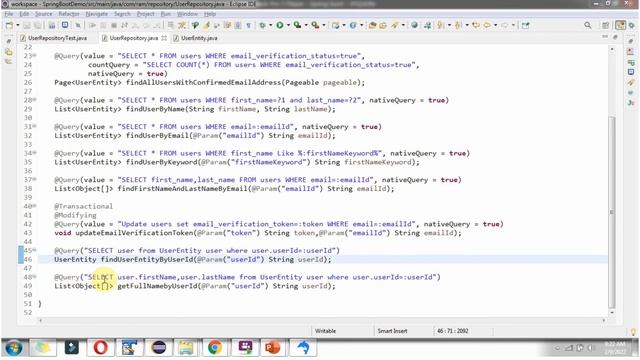This screenshot has width=640, height=360.
Task: Click the New Java Package icon
Action: pos(335,25)
